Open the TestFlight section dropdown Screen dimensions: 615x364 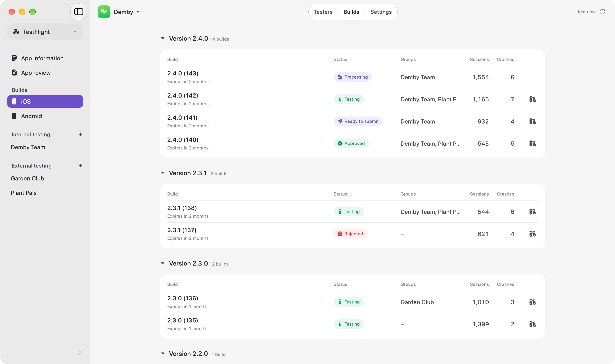click(x=45, y=32)
